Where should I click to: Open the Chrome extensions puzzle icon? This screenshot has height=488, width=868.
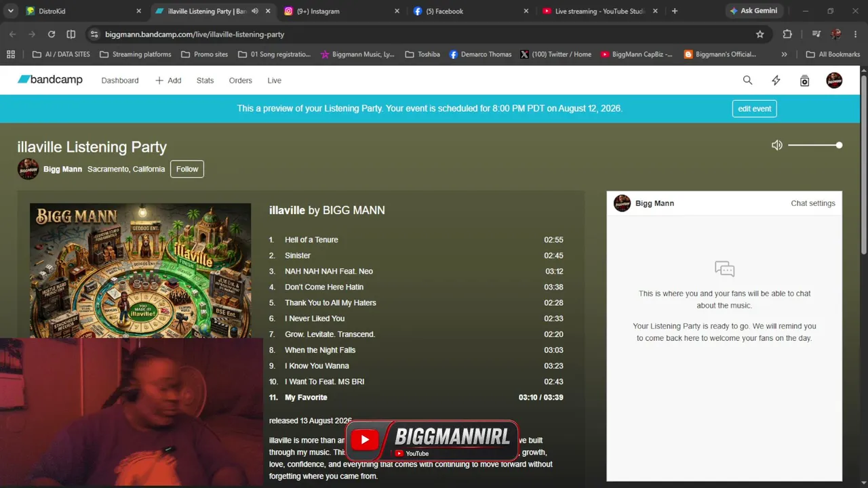(x=787, y=34)
